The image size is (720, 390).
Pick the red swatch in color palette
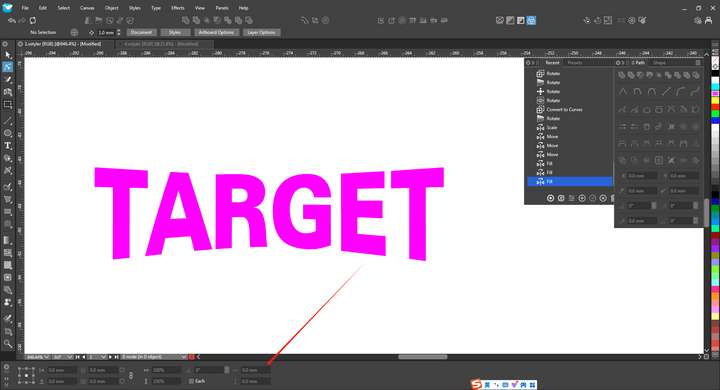pyautogui.click(x=715, y=107)
